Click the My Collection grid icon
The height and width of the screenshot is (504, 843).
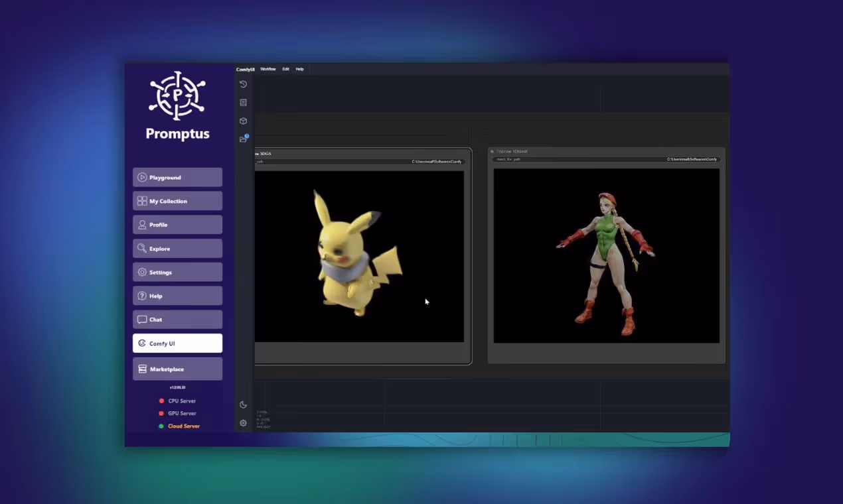coord(142,201)
